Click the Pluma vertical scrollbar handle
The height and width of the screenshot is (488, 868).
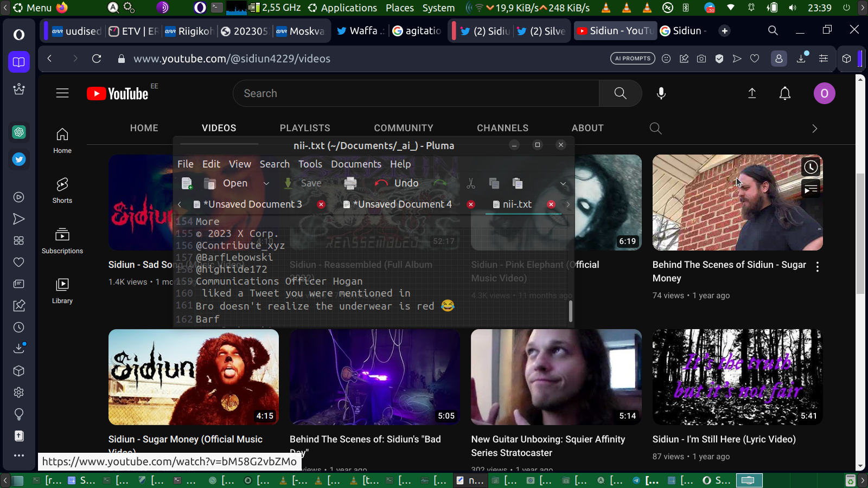[x=570, y=311]
